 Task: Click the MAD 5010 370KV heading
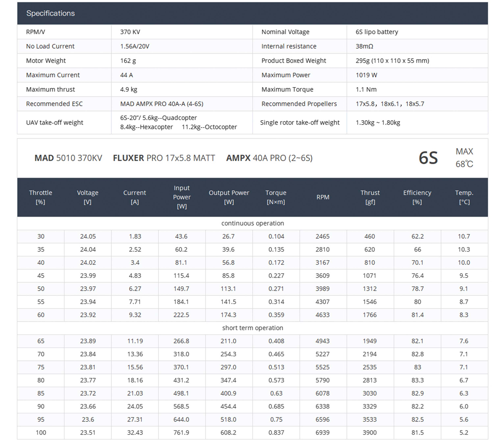[68, 158]
